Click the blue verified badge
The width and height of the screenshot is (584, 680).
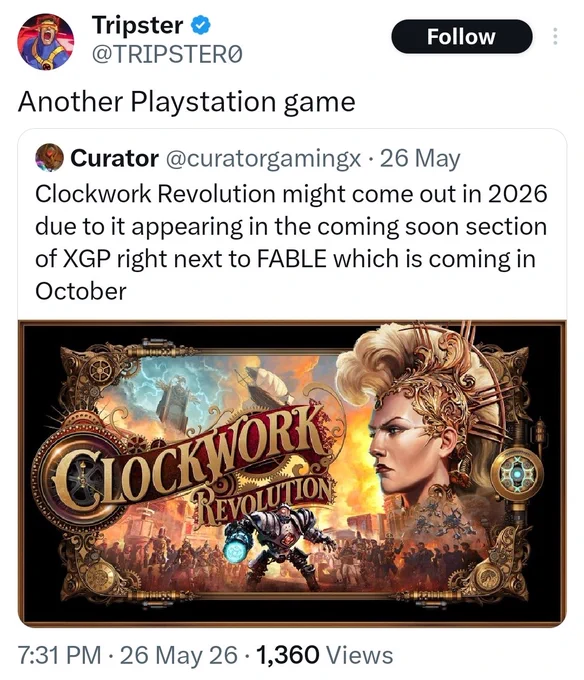click(201, 25)
